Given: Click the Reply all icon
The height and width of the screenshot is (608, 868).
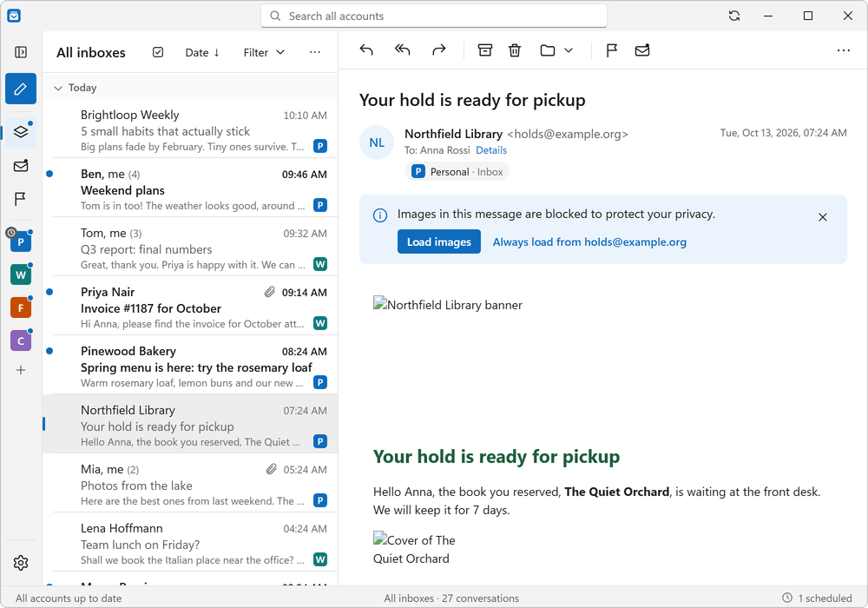Looking at the screenshot, I should point(403,50).
